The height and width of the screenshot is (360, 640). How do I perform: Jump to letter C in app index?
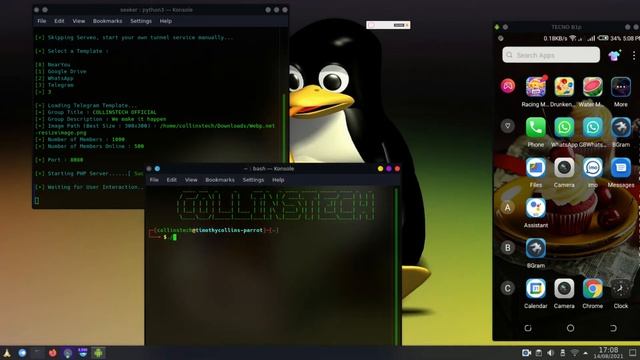[x=508, y=288]
